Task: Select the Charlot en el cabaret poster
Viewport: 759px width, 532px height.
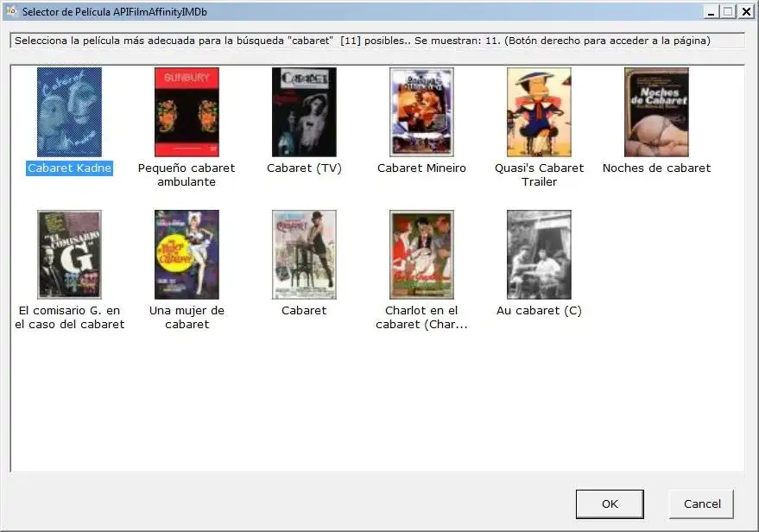Action: 421,255
